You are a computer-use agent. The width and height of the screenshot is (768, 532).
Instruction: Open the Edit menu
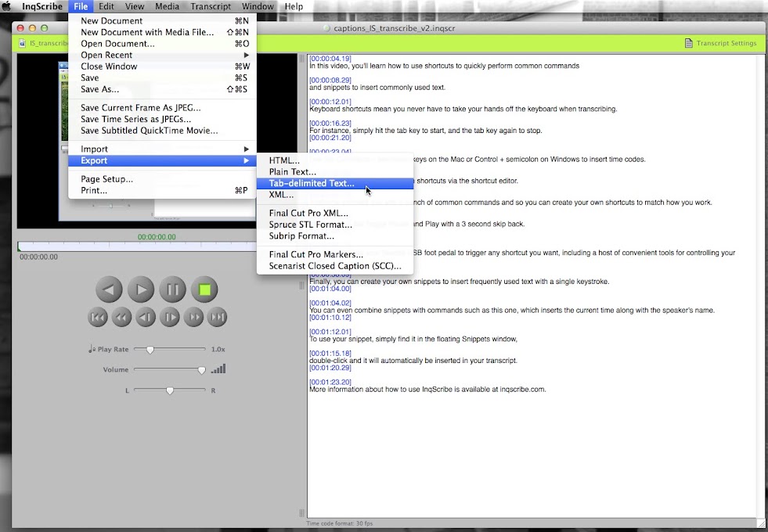pos(106,6)
